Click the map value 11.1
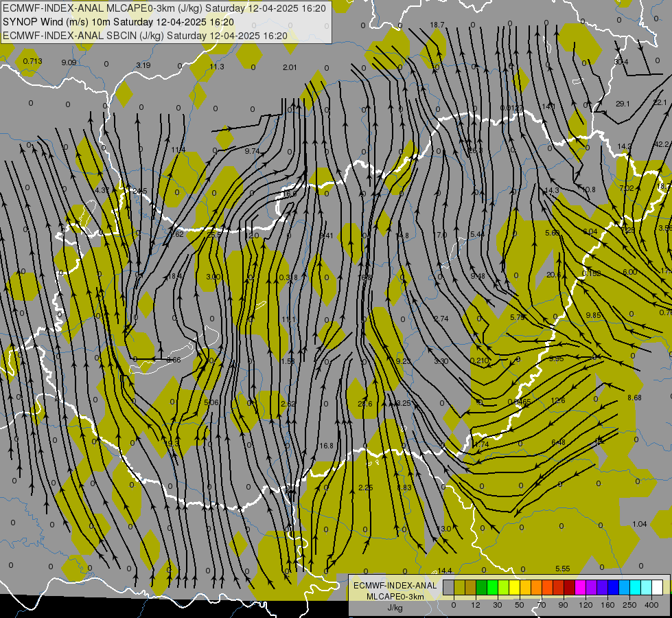The height and width of the screenshot is (618, 672). (x=289, y=319)
